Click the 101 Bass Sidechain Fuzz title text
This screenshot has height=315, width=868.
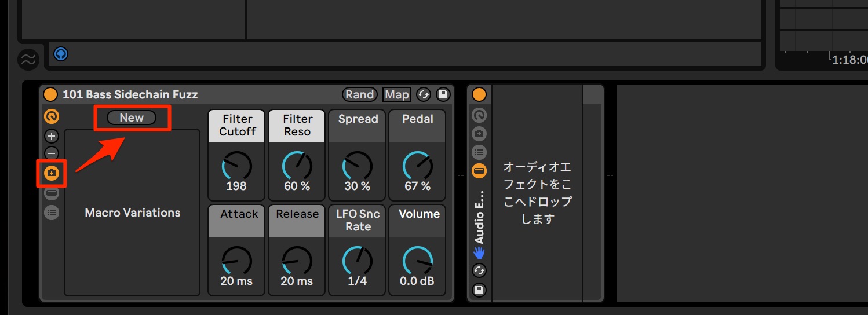[130, 94]
